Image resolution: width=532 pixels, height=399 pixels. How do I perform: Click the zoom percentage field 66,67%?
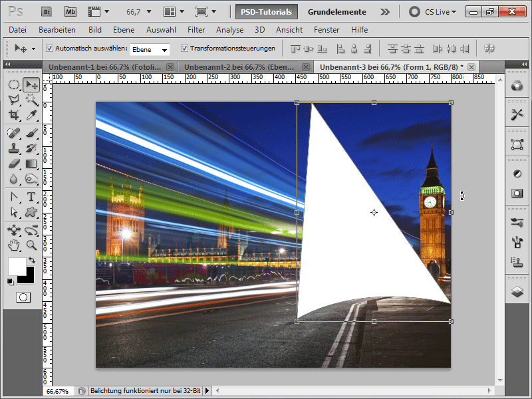pyautogui.click(x=57, y=391)
